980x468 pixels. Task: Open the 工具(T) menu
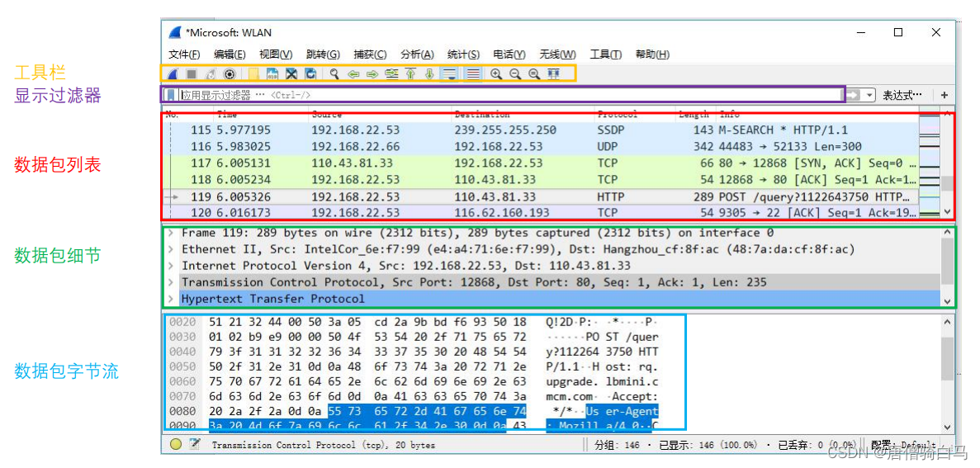tap(606, 54)
